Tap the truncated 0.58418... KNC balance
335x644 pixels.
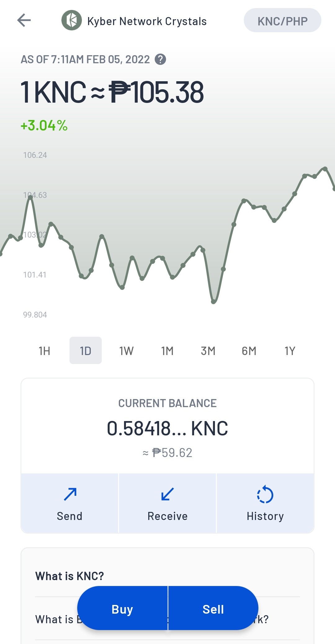point(167,429)
